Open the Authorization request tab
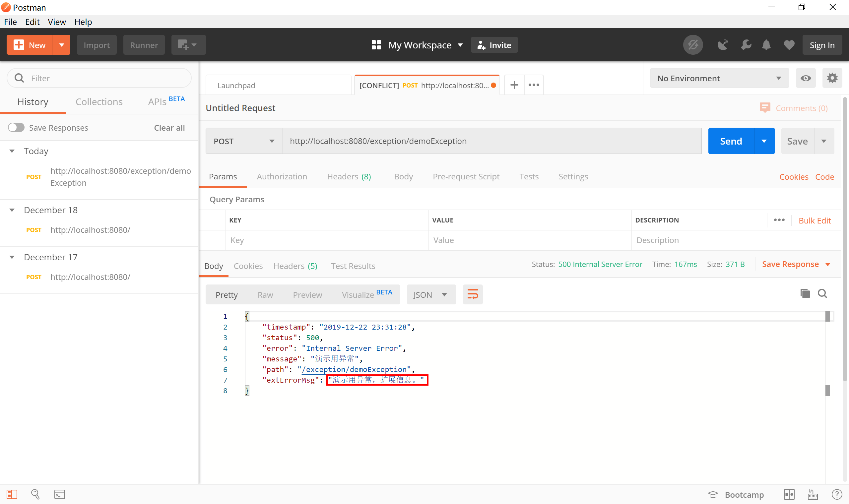849x504 pixels. point(282,177)
